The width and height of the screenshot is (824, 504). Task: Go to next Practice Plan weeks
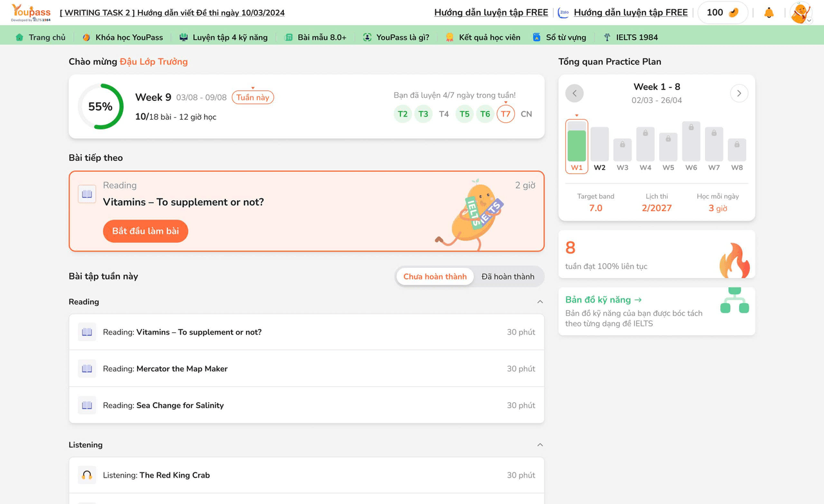click(739, 93)
